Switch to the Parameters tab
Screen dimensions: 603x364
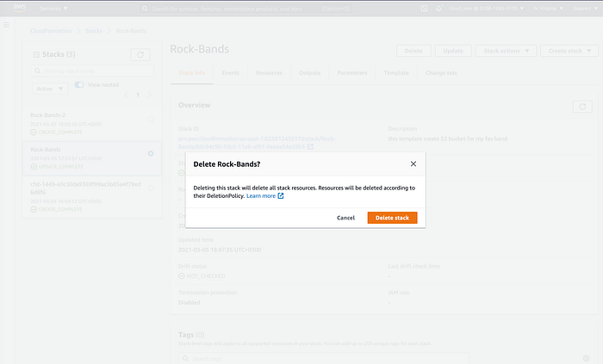point(352,73)
